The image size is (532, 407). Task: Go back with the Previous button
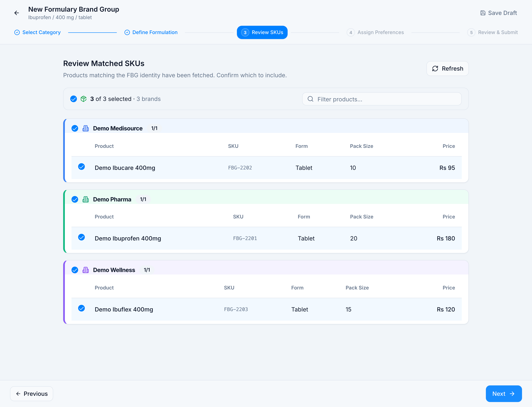(32, 394)
